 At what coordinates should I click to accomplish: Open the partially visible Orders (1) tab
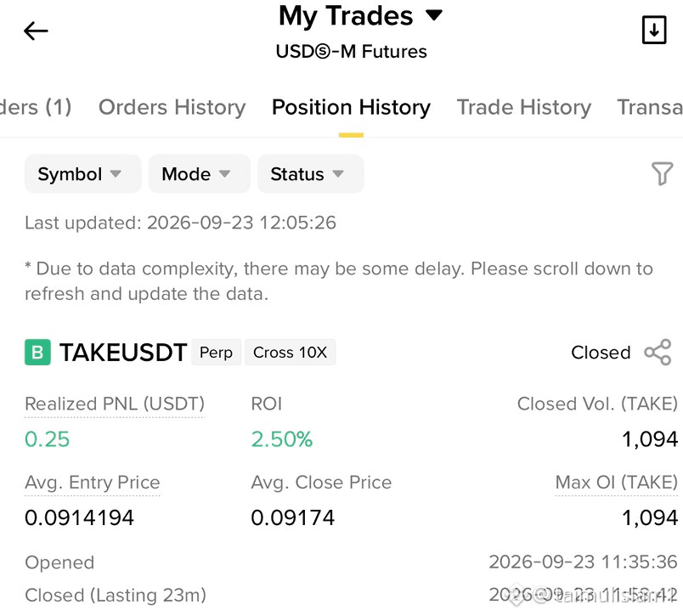pos(36,107)
